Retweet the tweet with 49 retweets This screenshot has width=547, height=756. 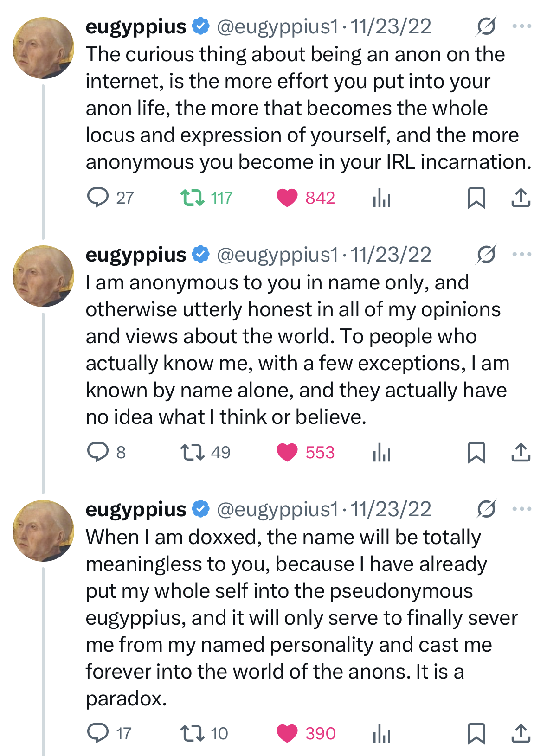193,452
